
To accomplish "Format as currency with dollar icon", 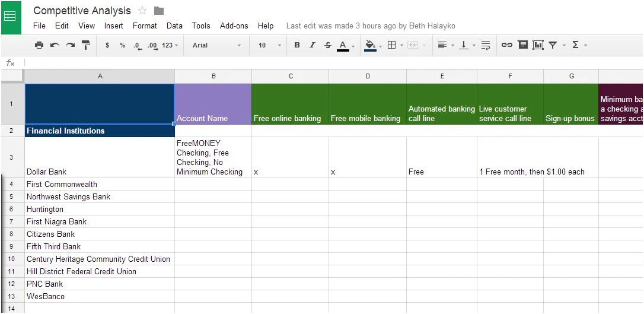I will pos(107,45).
